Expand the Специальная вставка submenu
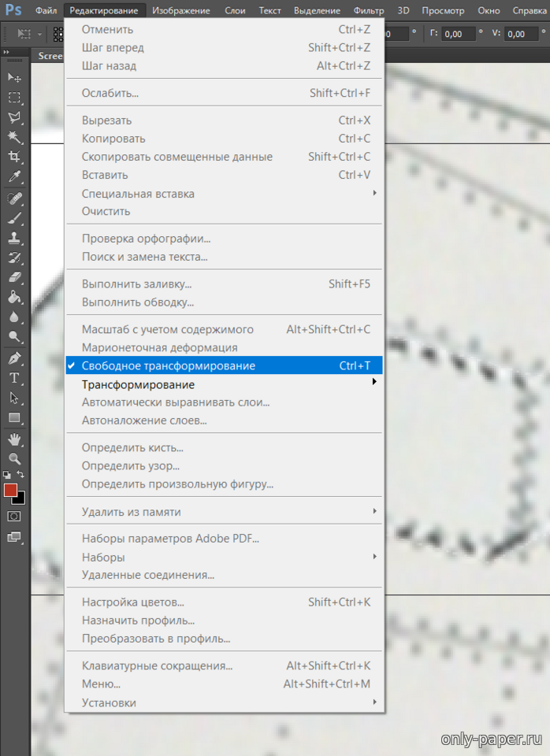This screenshot has height=756, width=550. click(138, 193)
